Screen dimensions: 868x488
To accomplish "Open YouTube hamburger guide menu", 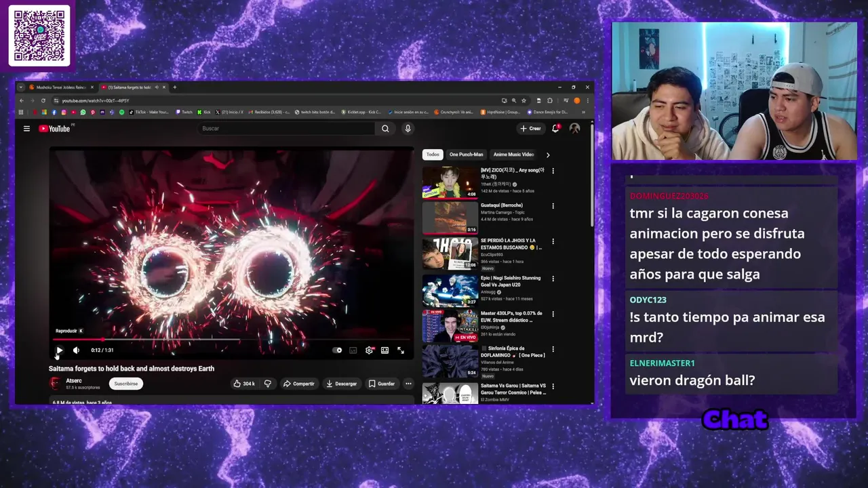I will (26, 129).
